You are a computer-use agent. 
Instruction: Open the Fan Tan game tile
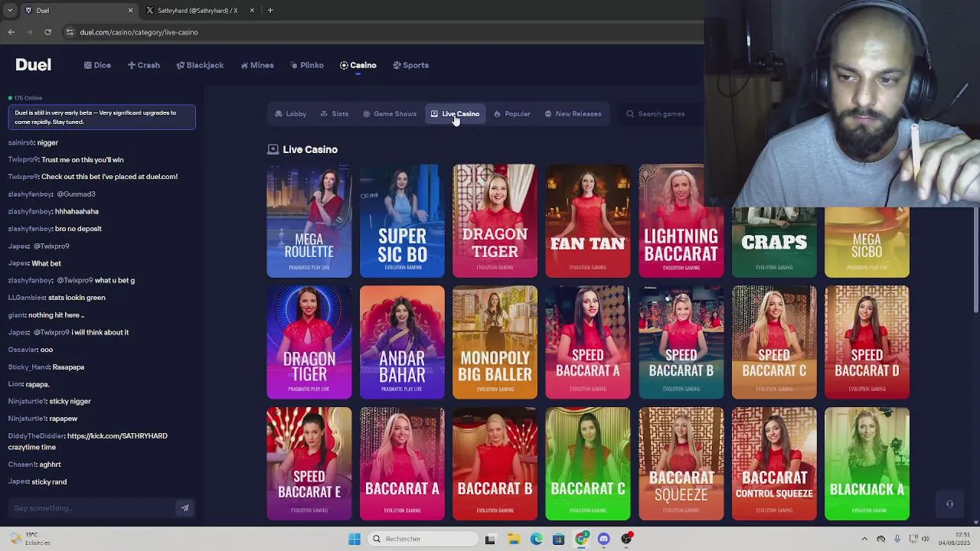[x=588, y=220]
